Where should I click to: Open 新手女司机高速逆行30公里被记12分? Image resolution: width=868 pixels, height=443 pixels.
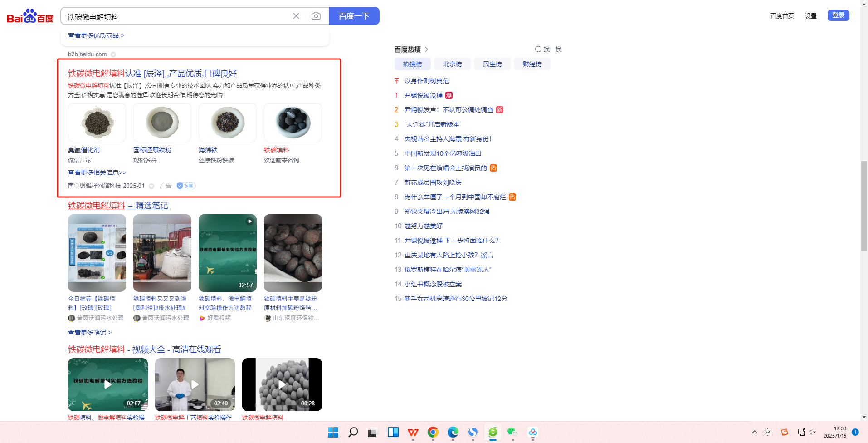tap(456, 299)
